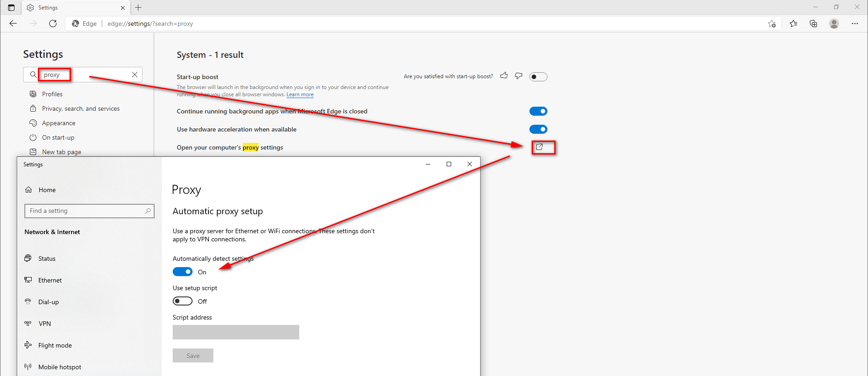Screen dimensions: 868x376
Task: Add this page to favorites
Action: click(772, 23)
